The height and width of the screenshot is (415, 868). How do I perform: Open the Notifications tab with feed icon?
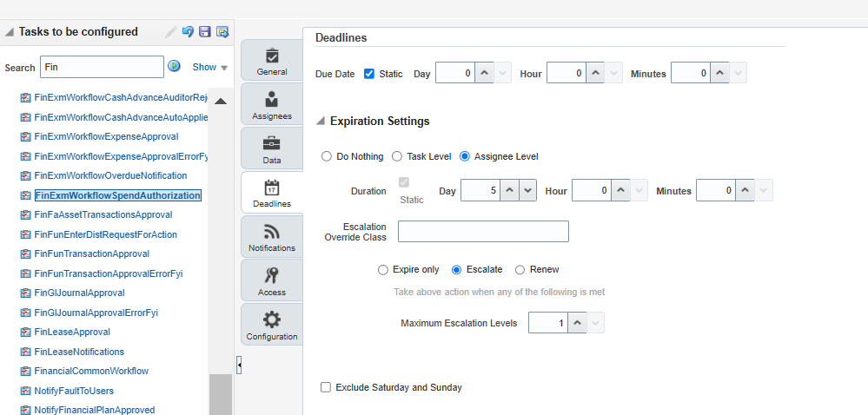[x=272, y=237]
